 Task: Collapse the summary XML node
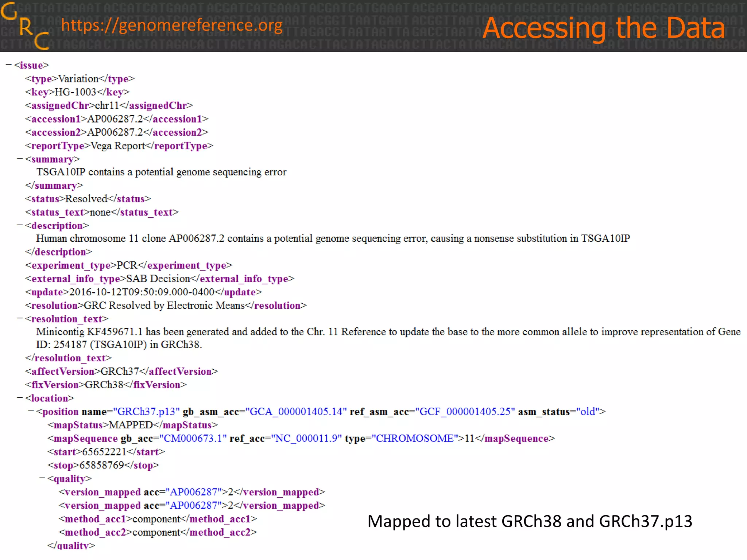[x=20, y=159]
